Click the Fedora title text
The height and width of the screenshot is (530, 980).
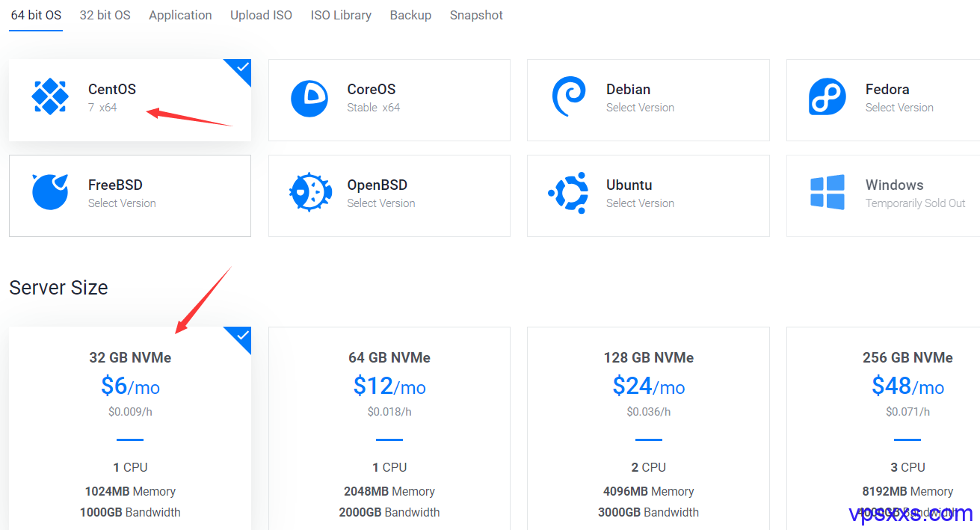[x=887, y=90]
